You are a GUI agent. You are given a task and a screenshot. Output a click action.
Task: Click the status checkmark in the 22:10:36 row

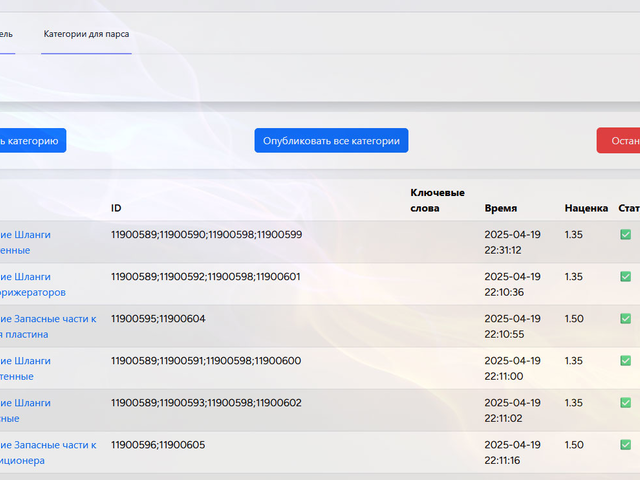[625, 277]
